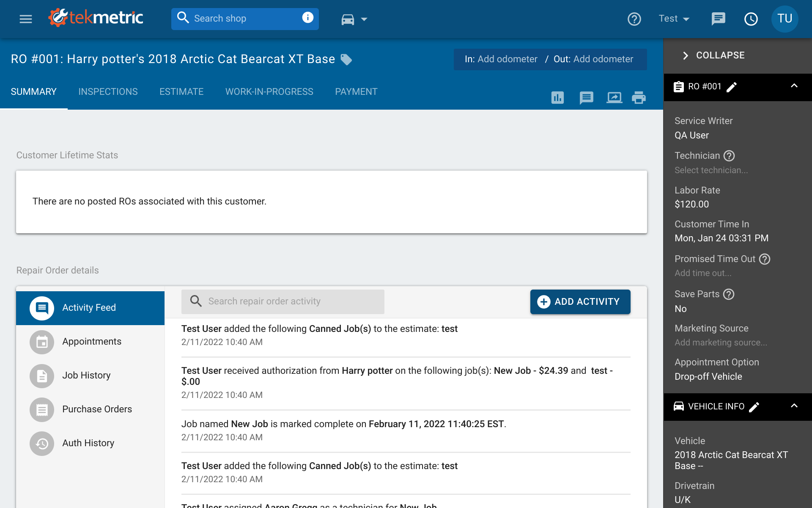Screen dimensions: 812x508
Task: Edit RO #001 using the pencil icon
Action: (732, 87)
